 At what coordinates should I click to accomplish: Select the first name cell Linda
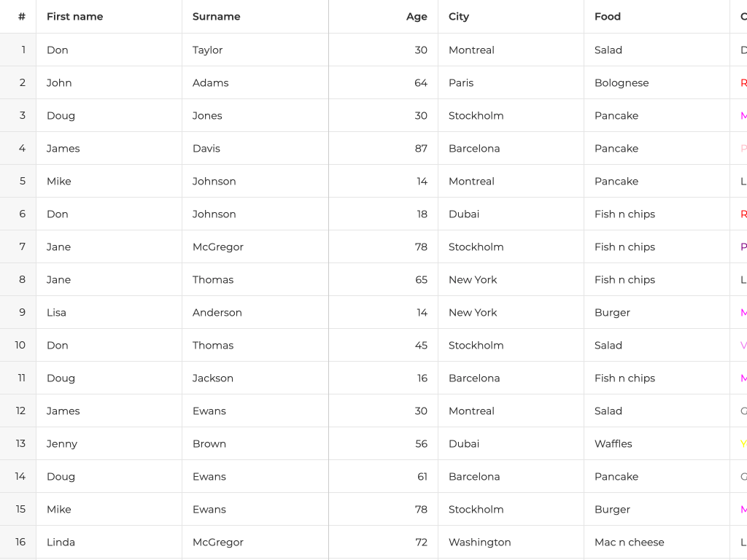click(61, 542)
